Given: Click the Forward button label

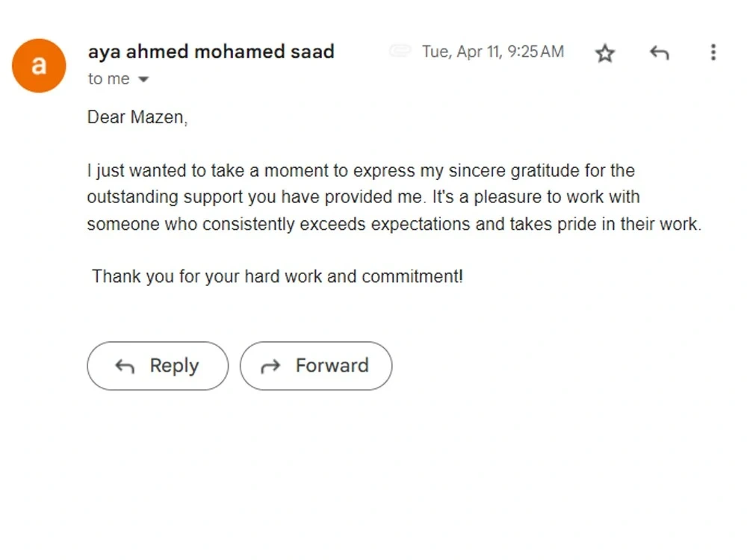Looking at the screenshot, I should [332, 365].
